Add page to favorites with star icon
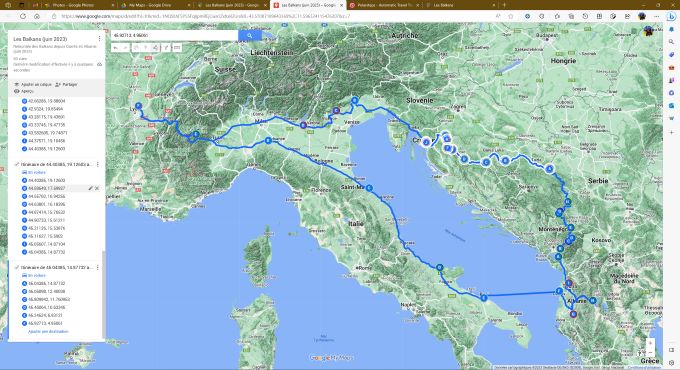Image resolution: width=680 pixels, height=370 pixels. click(x=511, y=16)
